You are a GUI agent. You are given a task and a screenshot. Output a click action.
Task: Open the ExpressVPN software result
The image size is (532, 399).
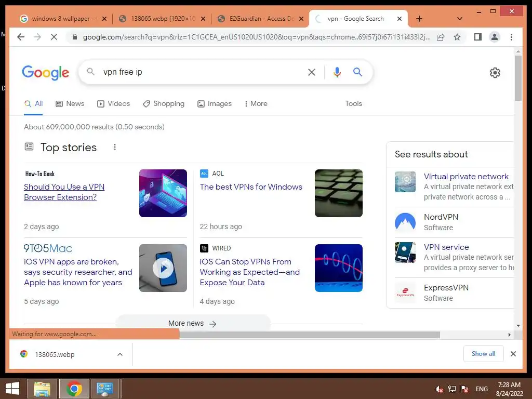[446, 288]
